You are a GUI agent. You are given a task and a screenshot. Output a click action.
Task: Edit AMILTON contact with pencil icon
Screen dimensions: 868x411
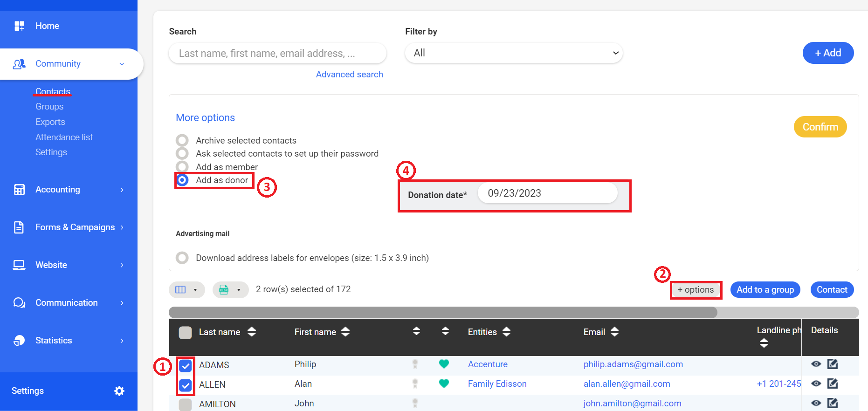833,403
